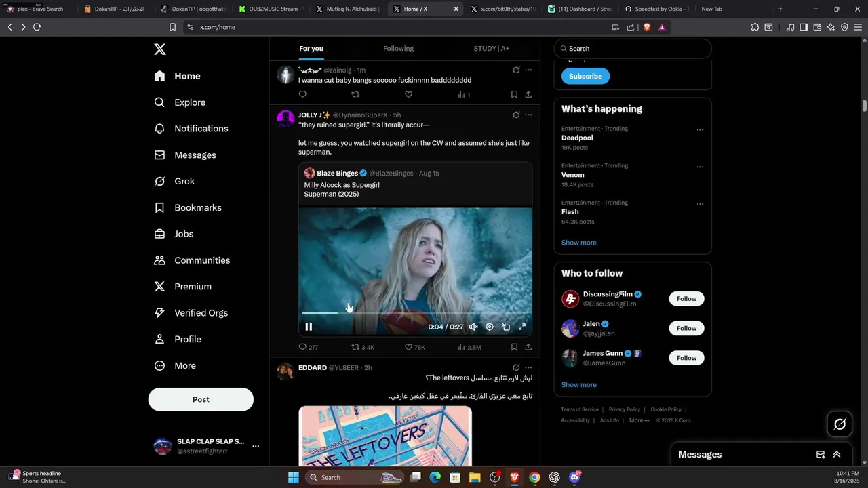868x488 pixels.
Task: Open Blaze Binges quoted profile name
Action: point(337,174)
